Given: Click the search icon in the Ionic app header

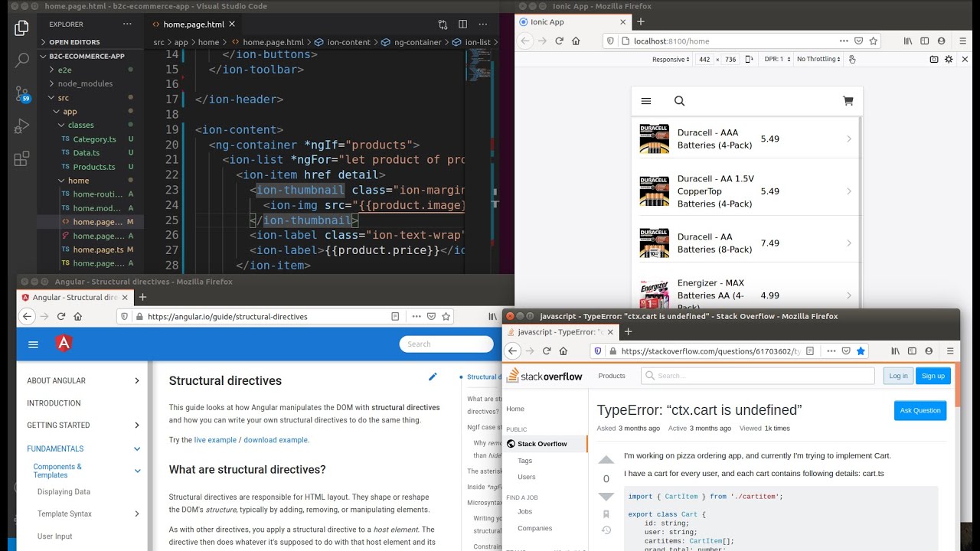Looking at the screenshot, I should click(x=679, y=101).
